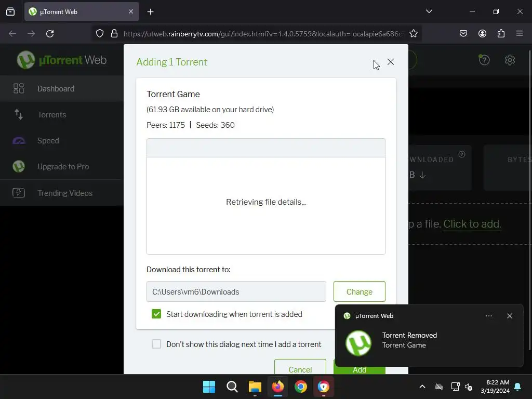Click the Cancel button
Screen dimensions: 532x399
[x=300, y=367]
